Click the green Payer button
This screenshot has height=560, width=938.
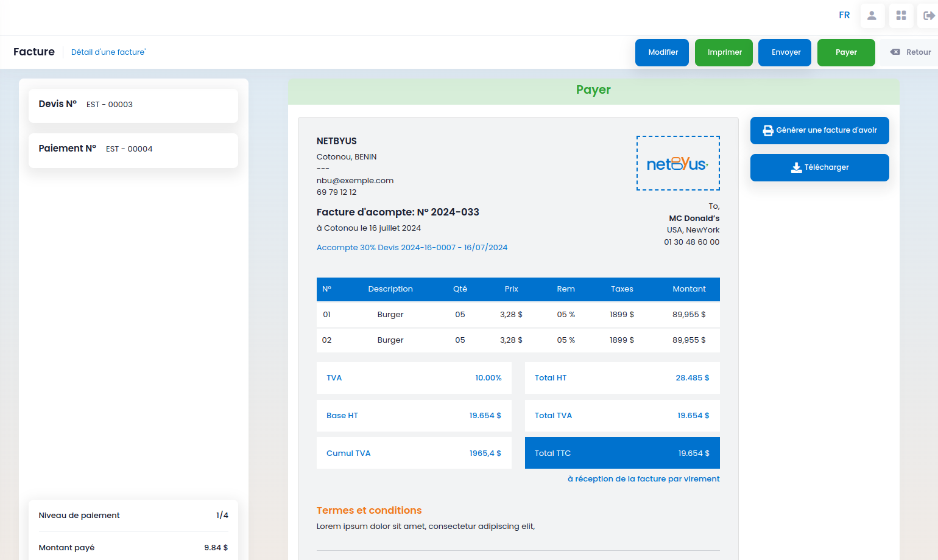pyautogui.click(x=846, y=52)
